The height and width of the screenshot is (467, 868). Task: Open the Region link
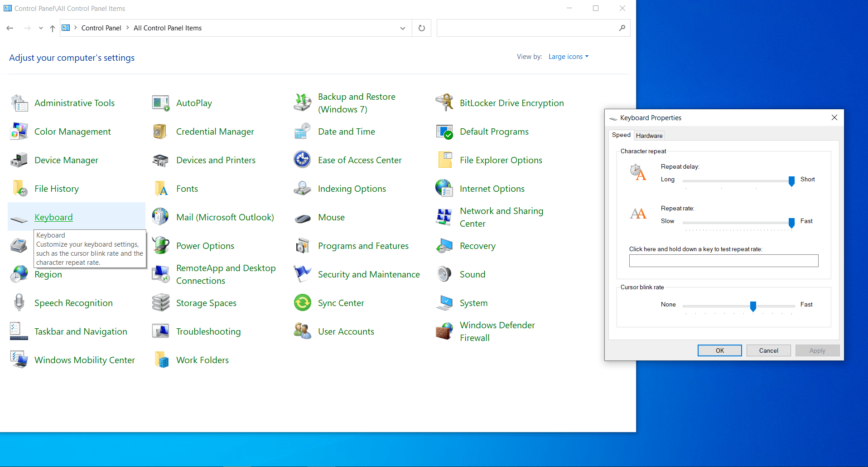point(48,275)
